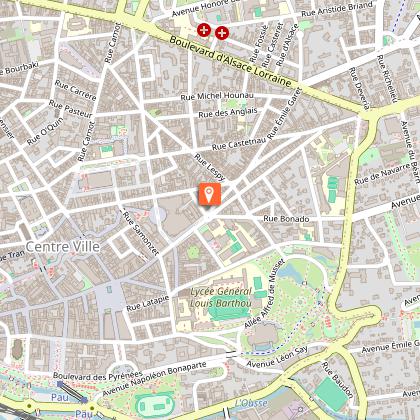Select the Centre Ville district label
The height and width of the screenshot is (420, 420).
(x=63, y=247)
